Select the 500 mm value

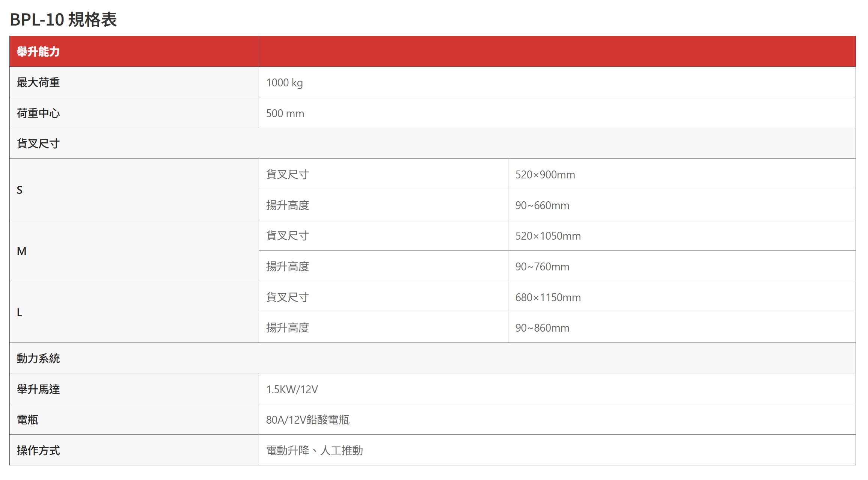click(x=285, y=113)
